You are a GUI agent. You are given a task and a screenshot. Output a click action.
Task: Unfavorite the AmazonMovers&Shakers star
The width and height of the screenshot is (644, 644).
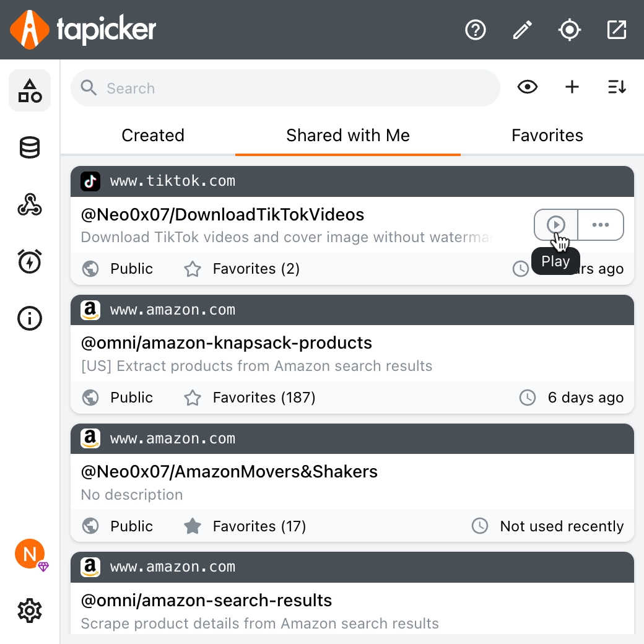pyautogui.click(x=193, y=526)
